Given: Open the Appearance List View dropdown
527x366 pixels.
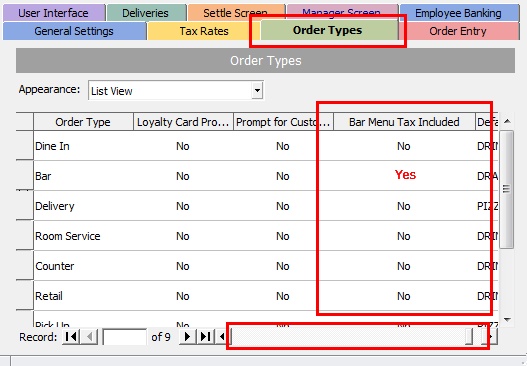Looking at the screenshot, I should (257, 90).
